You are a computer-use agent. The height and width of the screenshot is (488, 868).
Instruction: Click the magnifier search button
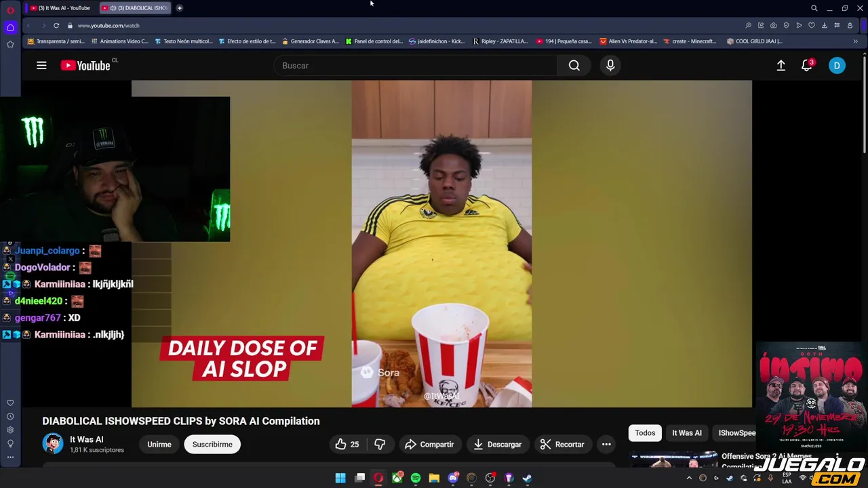[574, 66]
